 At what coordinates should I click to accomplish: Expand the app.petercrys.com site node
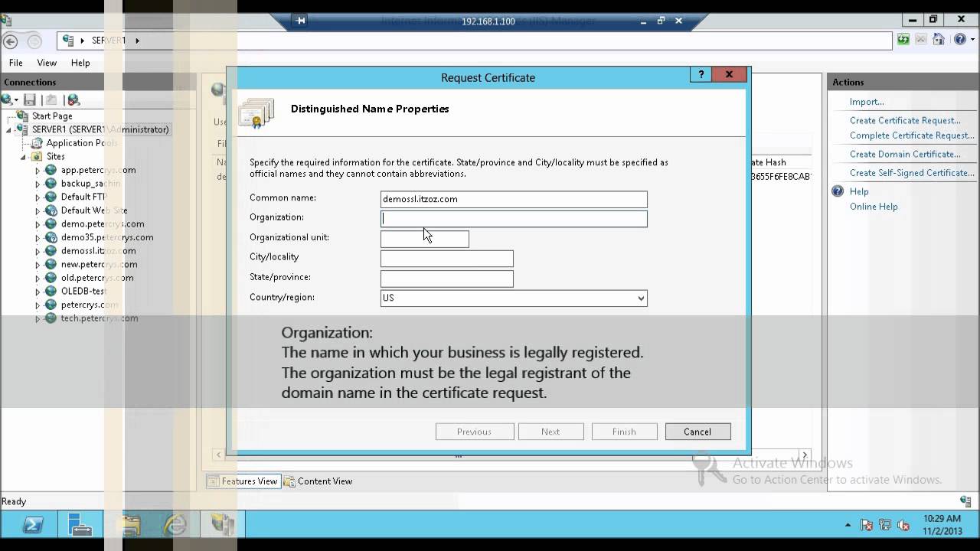(x=38, y=171)
